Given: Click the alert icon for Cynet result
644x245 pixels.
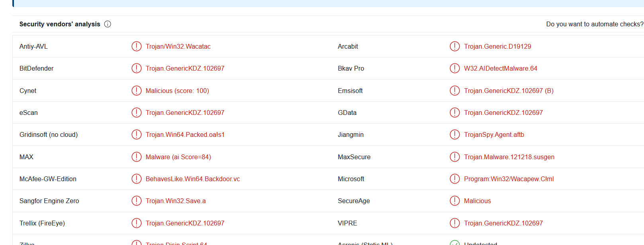Looking at the screenshot, I should (137, 91).
